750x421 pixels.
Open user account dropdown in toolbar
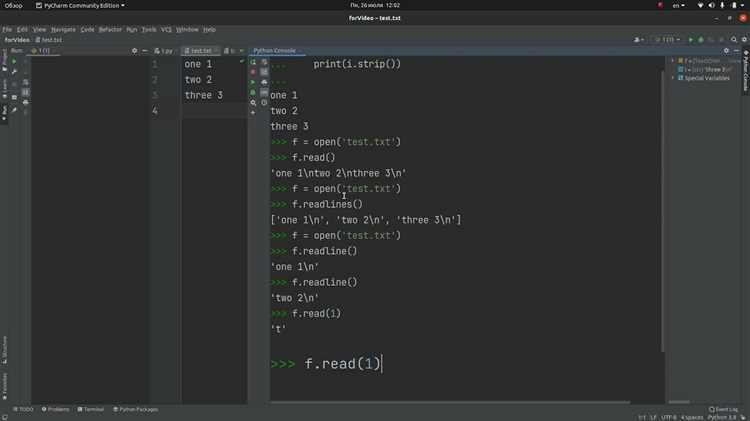pos(639,40)
